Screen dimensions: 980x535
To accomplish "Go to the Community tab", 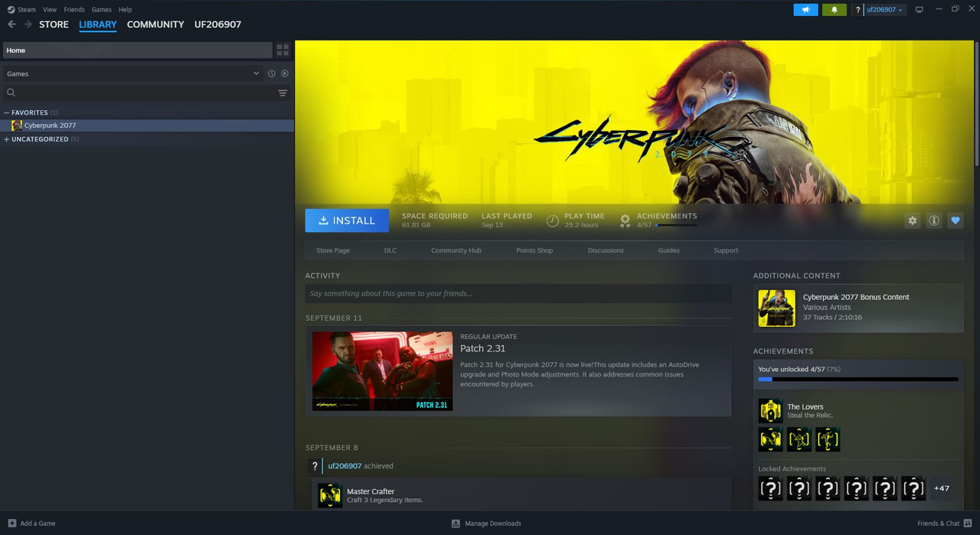I will coord(155,24).
